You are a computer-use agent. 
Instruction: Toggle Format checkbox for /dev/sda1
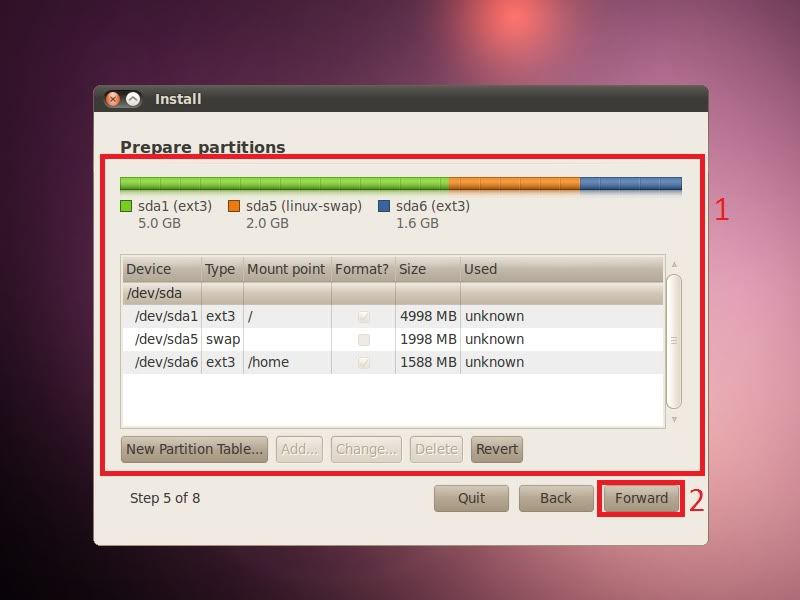[x=363, y=316]
